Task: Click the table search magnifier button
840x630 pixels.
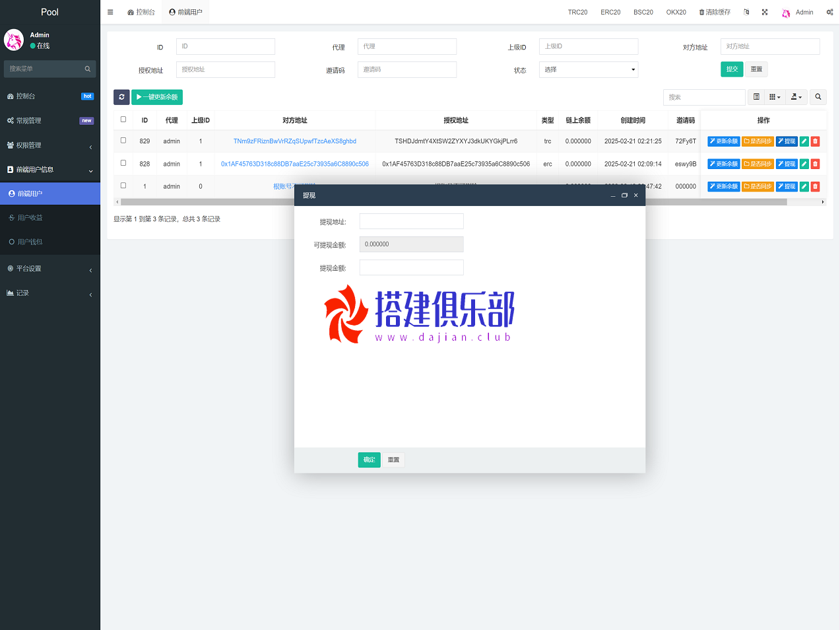Action: tap(818, 97)
